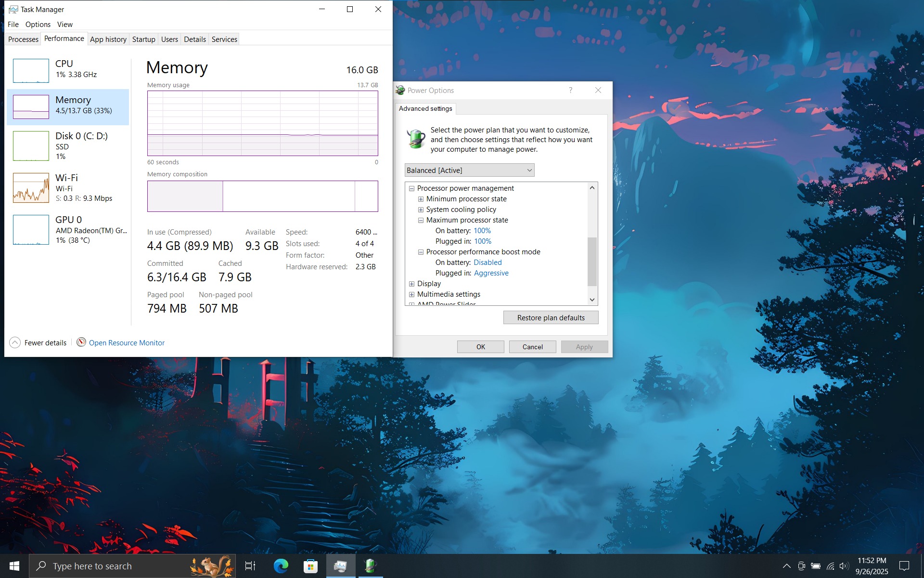
Task: Change boost mode On battery Disabled value
Action: pyautogui.click(x=488, y=263)
